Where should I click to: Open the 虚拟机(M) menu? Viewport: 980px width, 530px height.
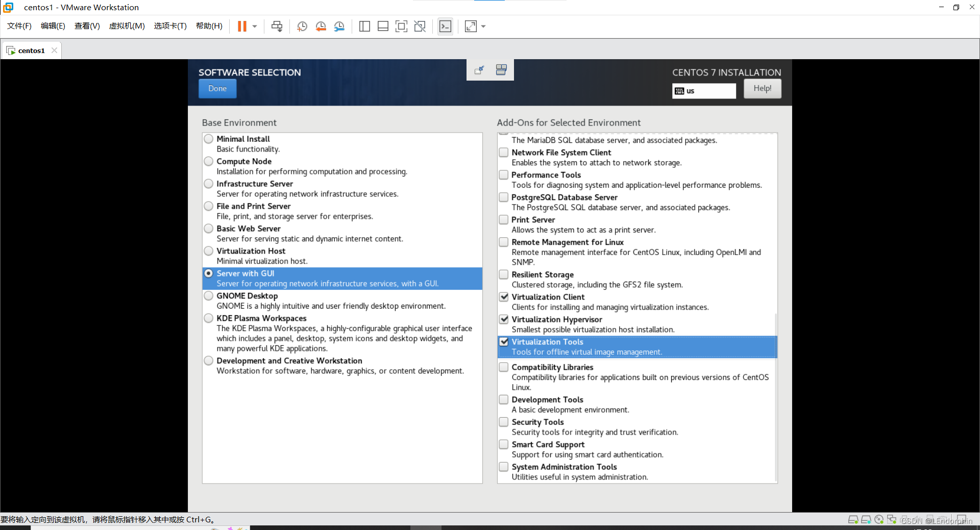pos(127,26)
